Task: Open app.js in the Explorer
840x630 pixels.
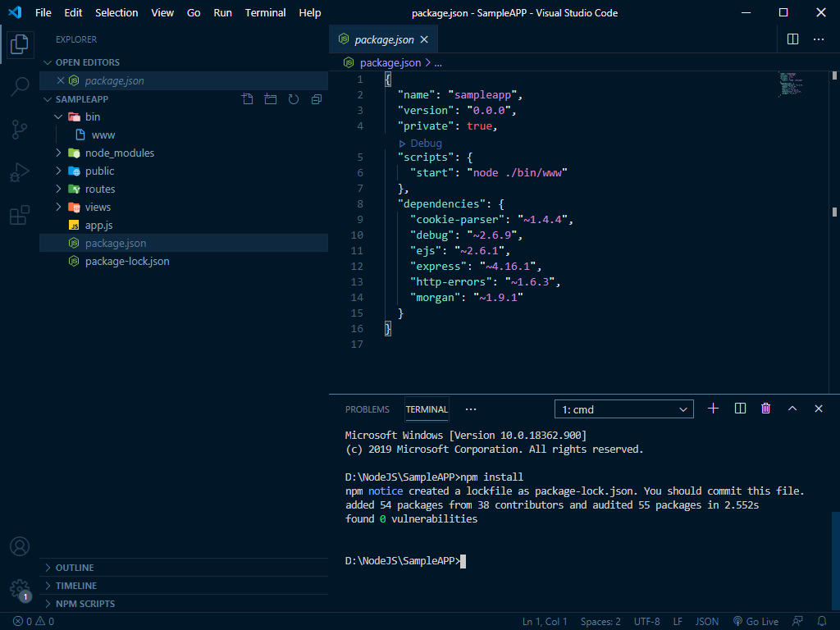Action: click(184, 225)
